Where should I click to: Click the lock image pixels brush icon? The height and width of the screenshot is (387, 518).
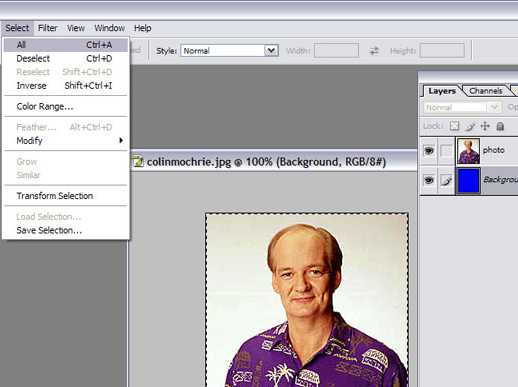pyautogui.click(x=470, y=126)
